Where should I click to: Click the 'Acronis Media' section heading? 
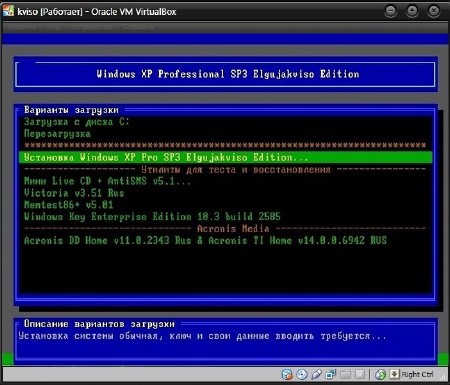pyautogui.click(x=233, y=229)
